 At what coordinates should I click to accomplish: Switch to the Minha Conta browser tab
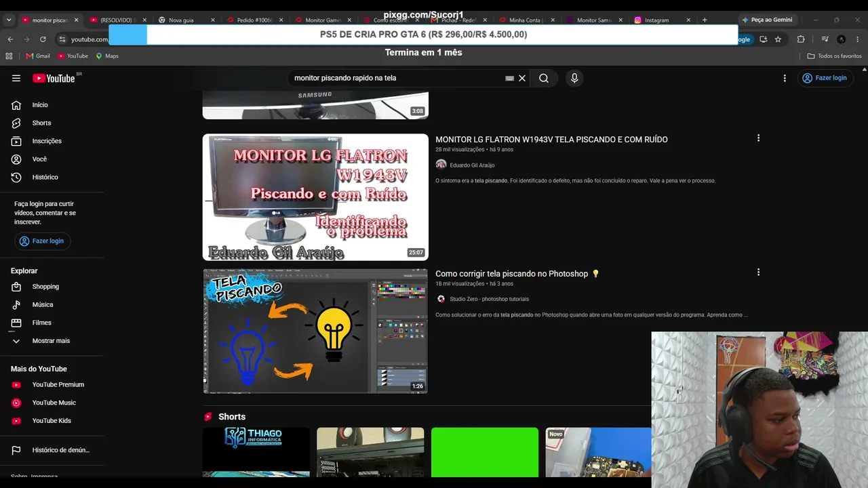[527, 20]
